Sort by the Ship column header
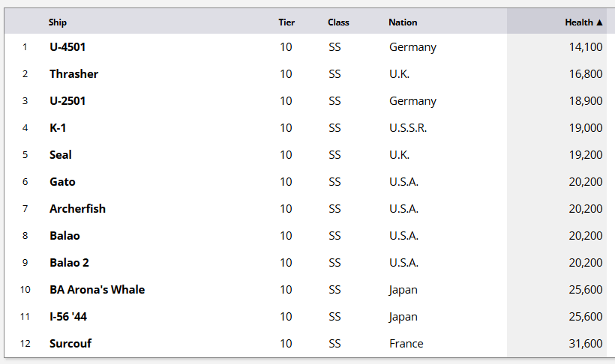The height and width of the screenshot is (364, 615). (58, 22)
